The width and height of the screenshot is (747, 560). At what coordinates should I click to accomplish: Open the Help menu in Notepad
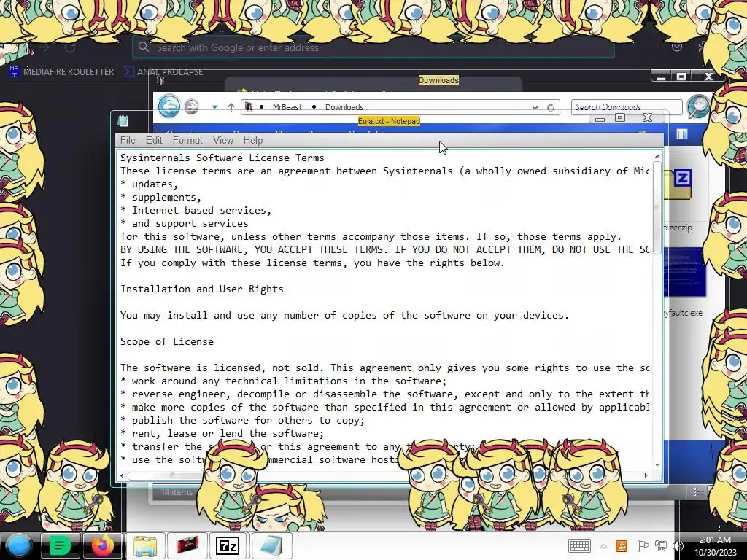coord(253,140)
